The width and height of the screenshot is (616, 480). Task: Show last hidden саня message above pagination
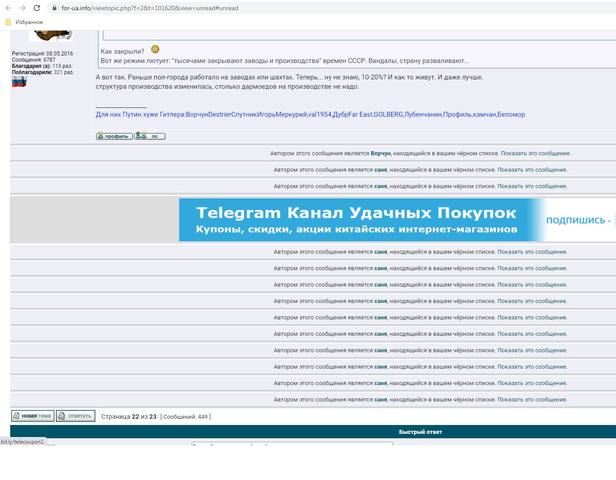point(532,399)
